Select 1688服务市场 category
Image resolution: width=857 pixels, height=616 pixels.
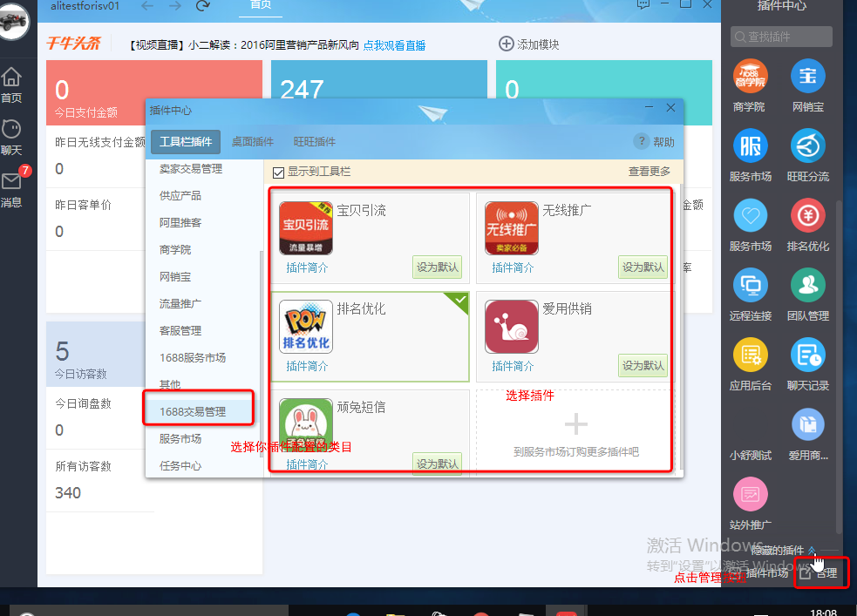click(x=193, y=358)
